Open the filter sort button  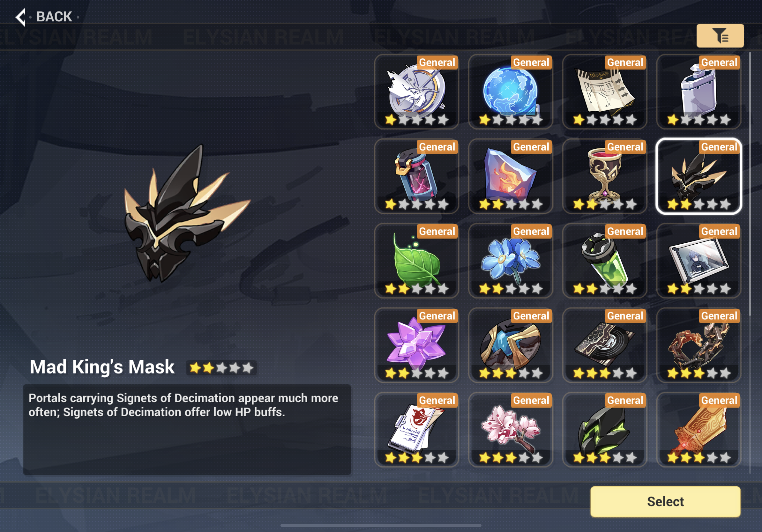pyautogui.click(x=720, y=35)
